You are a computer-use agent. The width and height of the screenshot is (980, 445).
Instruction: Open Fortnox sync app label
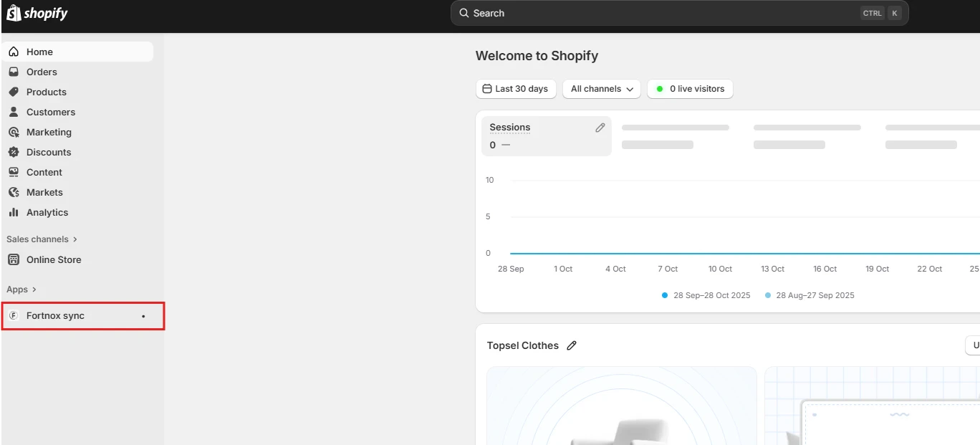point(55,315)
